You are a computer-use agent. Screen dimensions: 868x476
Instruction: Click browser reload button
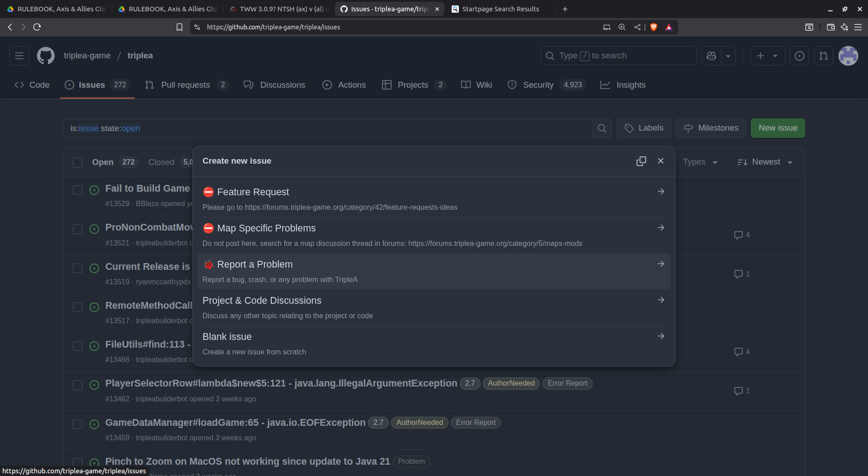(37, 27)
